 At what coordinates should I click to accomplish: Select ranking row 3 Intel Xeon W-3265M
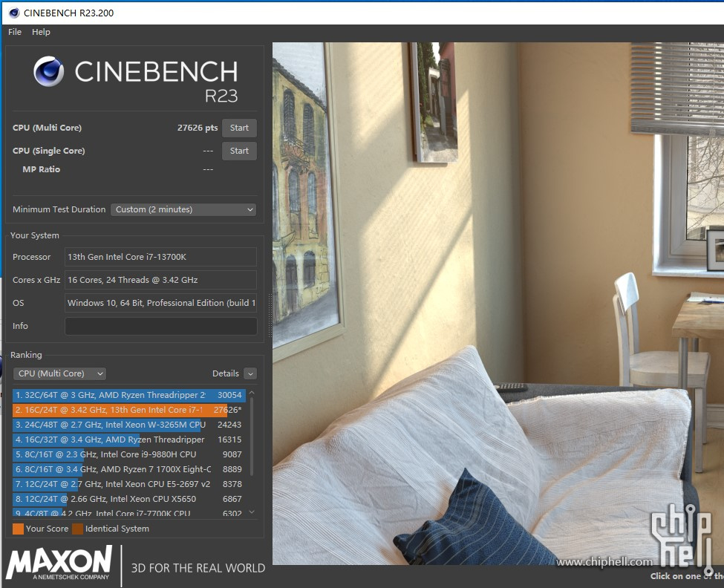(129, 425)
